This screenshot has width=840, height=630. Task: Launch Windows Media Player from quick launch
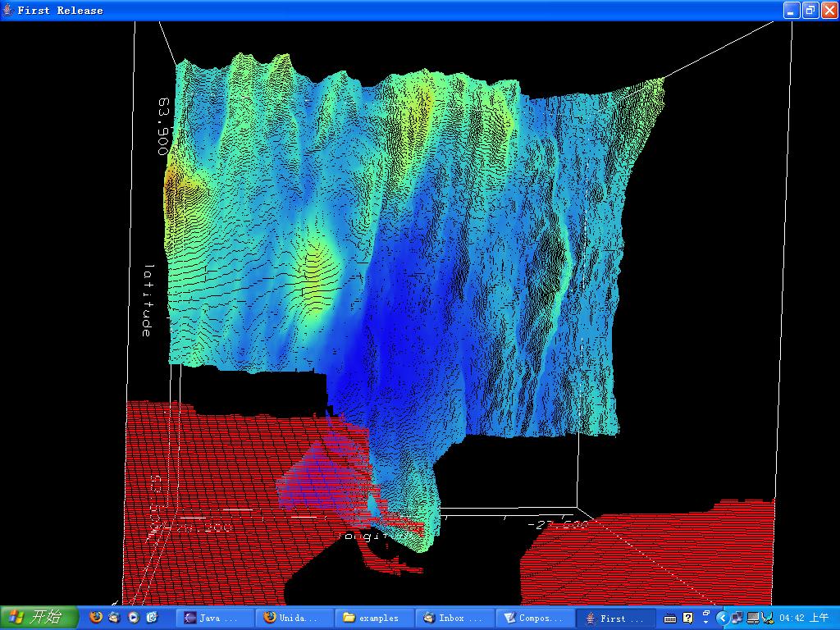coord(133,618)
